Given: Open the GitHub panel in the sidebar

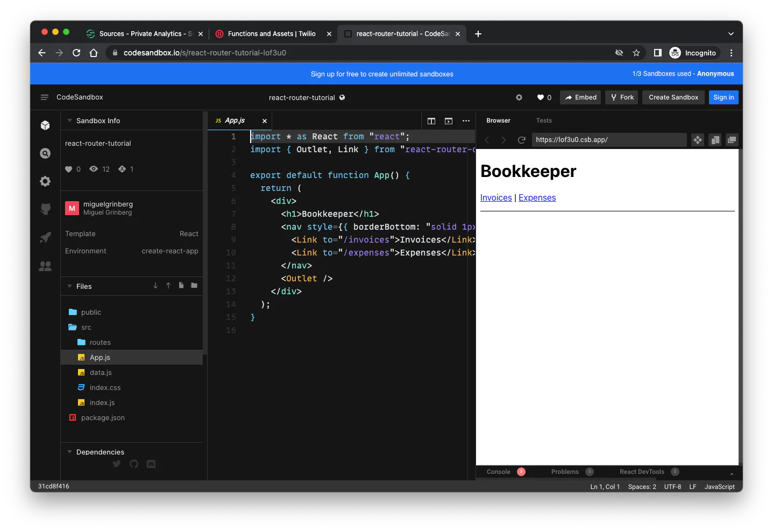Looking at the screenshot, I should click(x=45, y=209).
